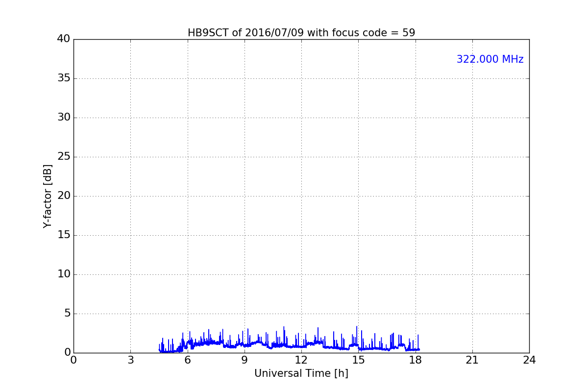This screenshot has height=392, width=588.
Task: Click the x-axis tick label 9
Action: (x=245, y=360)
